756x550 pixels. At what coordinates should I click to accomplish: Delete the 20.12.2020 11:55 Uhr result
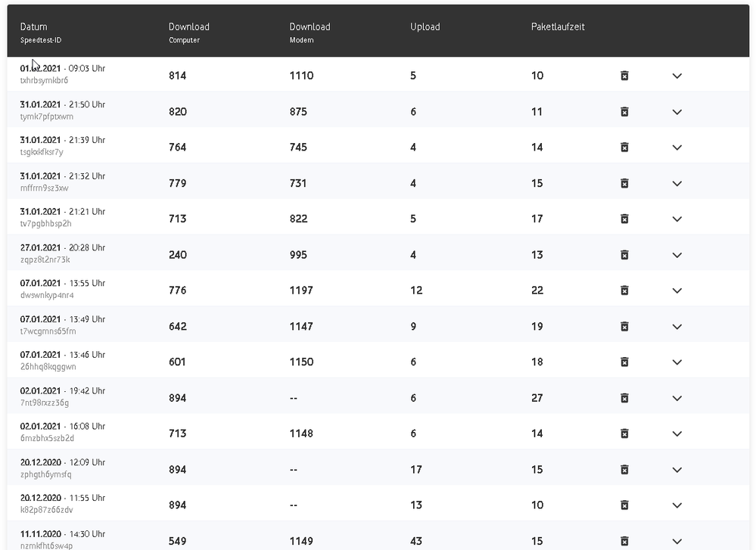click(624, 505)
